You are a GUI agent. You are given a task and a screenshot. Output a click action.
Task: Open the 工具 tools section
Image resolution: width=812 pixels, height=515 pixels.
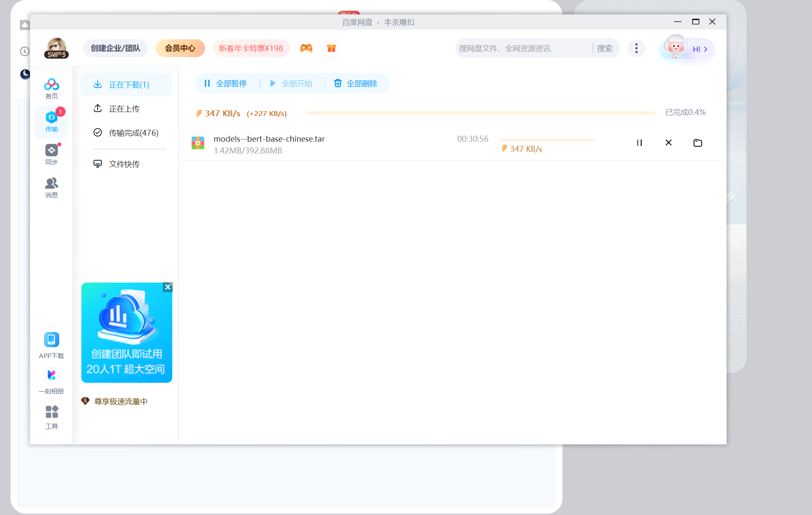click(51, 416)
